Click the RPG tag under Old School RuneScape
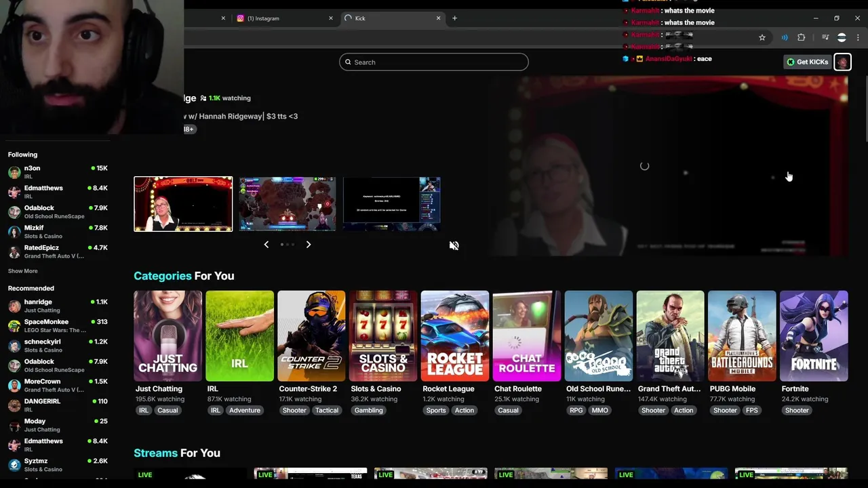Viewport: 868px width, 488px height. click(576, 410)
